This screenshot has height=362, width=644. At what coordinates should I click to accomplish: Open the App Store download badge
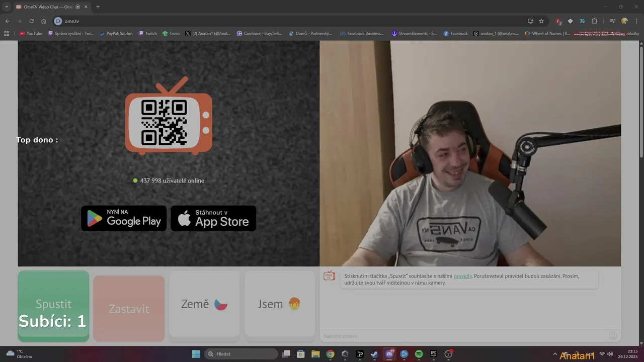(x=213, y=218)
